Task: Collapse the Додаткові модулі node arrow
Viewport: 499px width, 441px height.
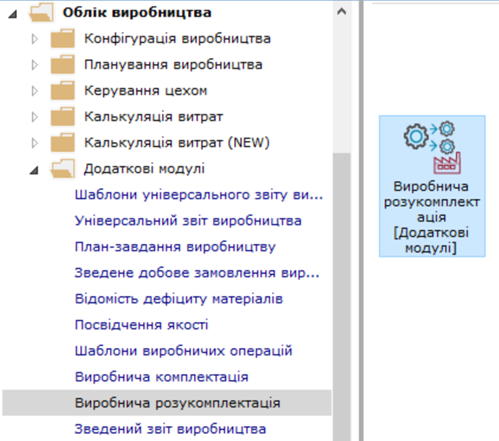Action: (34, 170)
